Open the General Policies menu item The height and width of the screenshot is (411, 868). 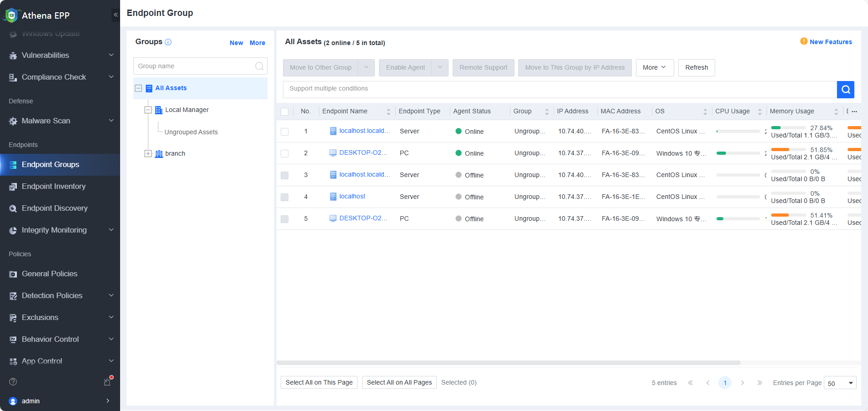click(x=60, y=274)
